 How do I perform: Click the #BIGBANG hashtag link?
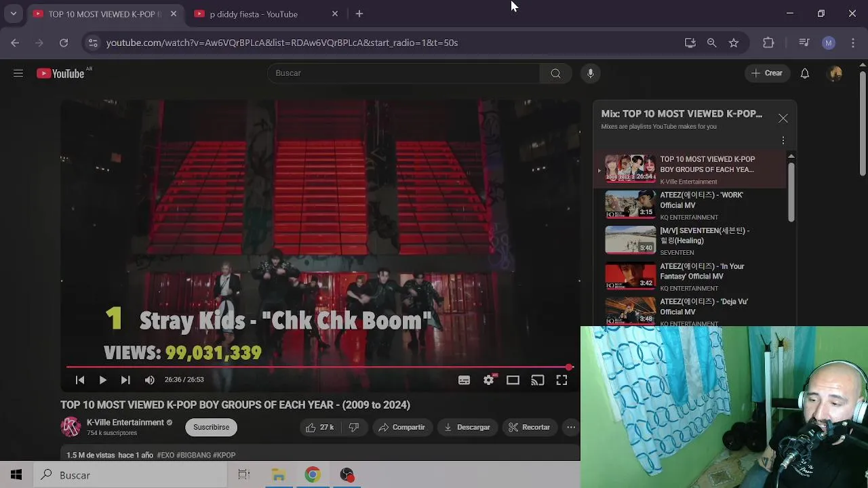click(x=193, y=455)
